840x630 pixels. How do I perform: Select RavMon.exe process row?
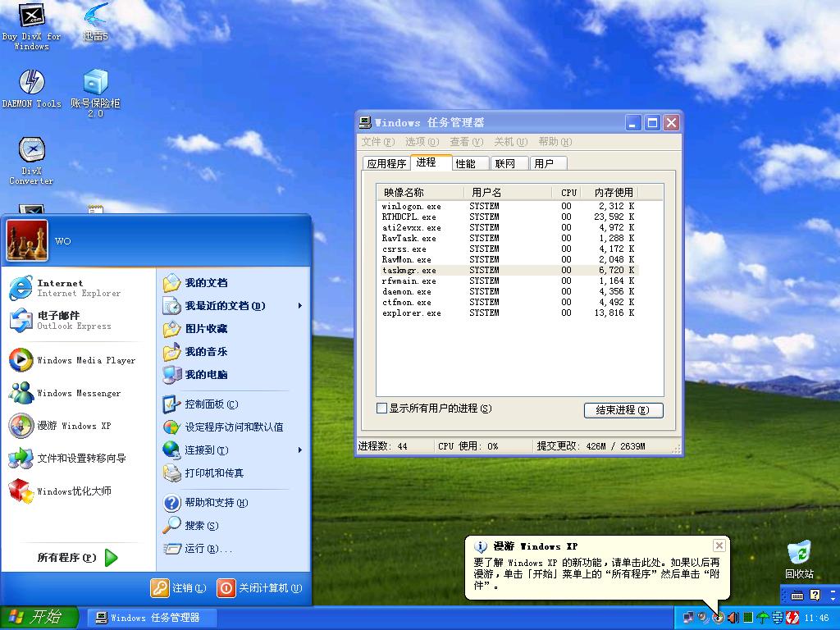click(508, 260)
